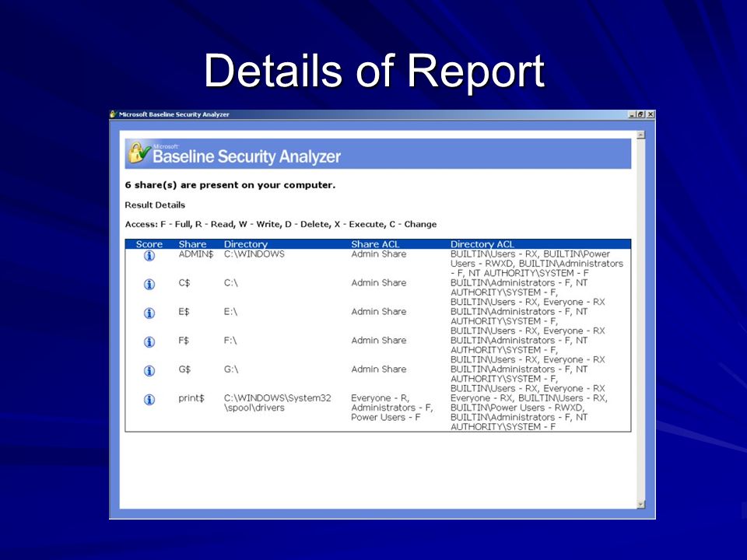Click the Score column header
Image resolution: width=747 pixels, height=560 pixels.
click(x=149, y=244)
